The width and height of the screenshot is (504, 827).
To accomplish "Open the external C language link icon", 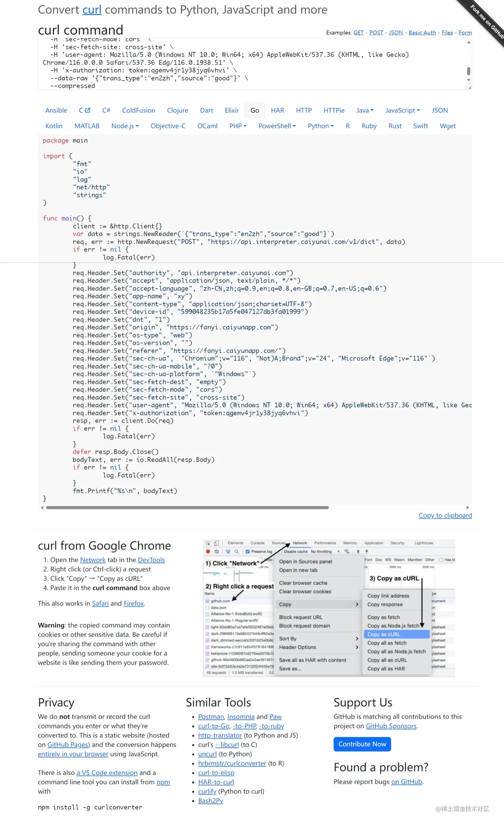I will point(88,110).
